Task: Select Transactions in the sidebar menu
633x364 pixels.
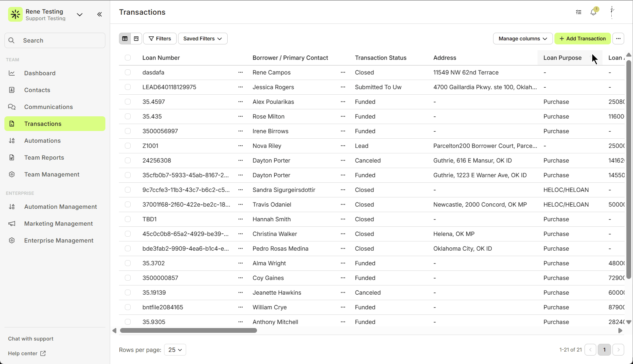Action: [43, 124]
